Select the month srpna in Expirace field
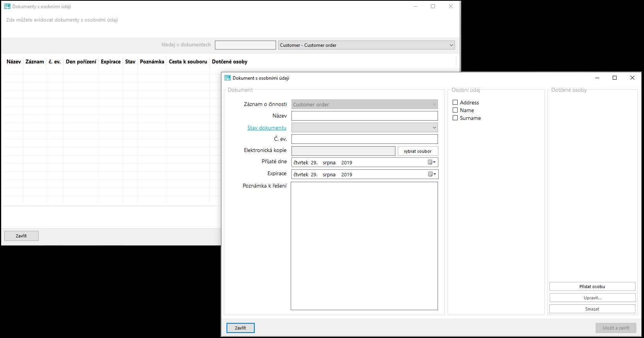Image resolution: width=644 pixels, height=338 pixels. tap(329, 175)
